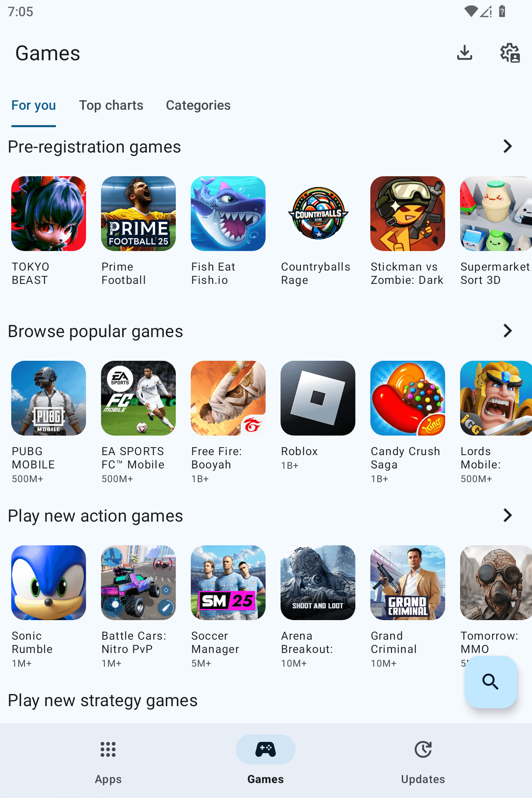Select the For you tab
Screen dimensions: 532x798
tap(34, 105)
